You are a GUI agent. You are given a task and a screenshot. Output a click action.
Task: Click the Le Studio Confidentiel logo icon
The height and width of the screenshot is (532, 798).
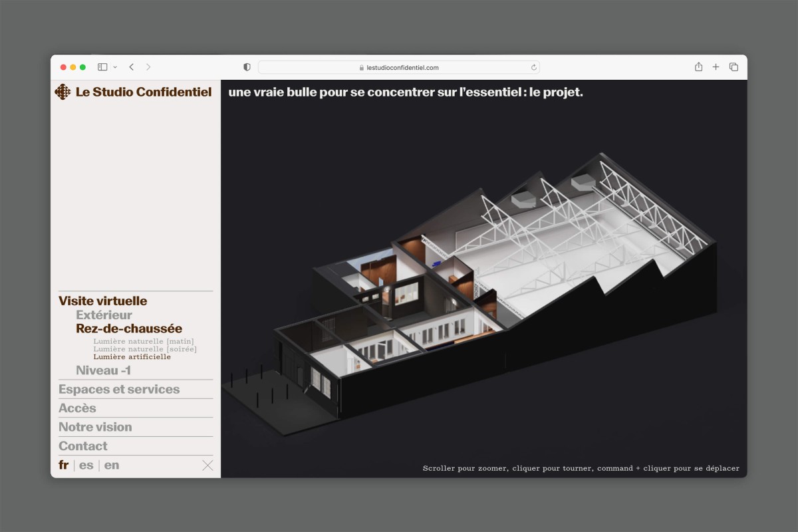pos(63,92)
